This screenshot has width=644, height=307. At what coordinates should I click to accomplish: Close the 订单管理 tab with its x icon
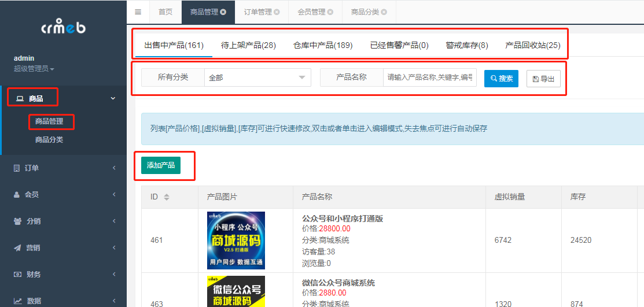tap(277, 12)
